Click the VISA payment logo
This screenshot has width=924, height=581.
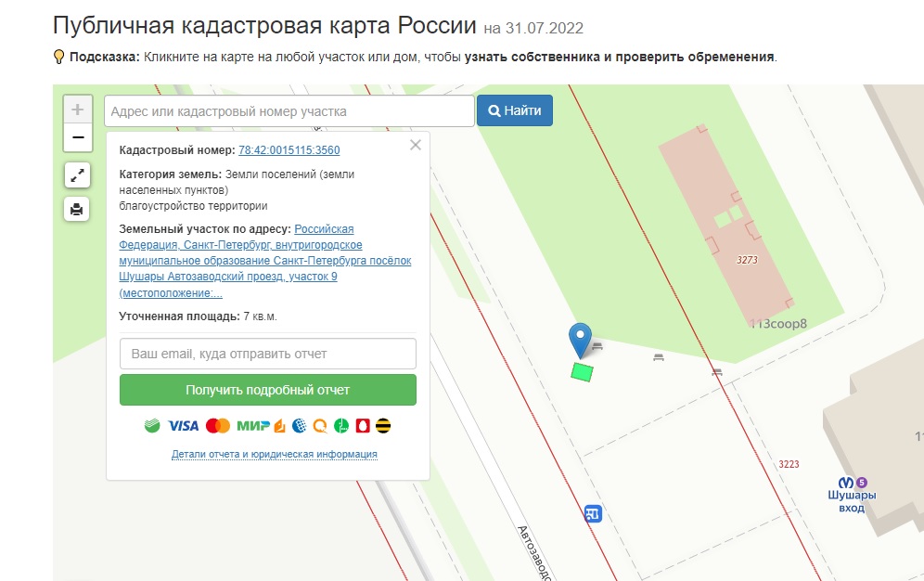click(184, 426)
